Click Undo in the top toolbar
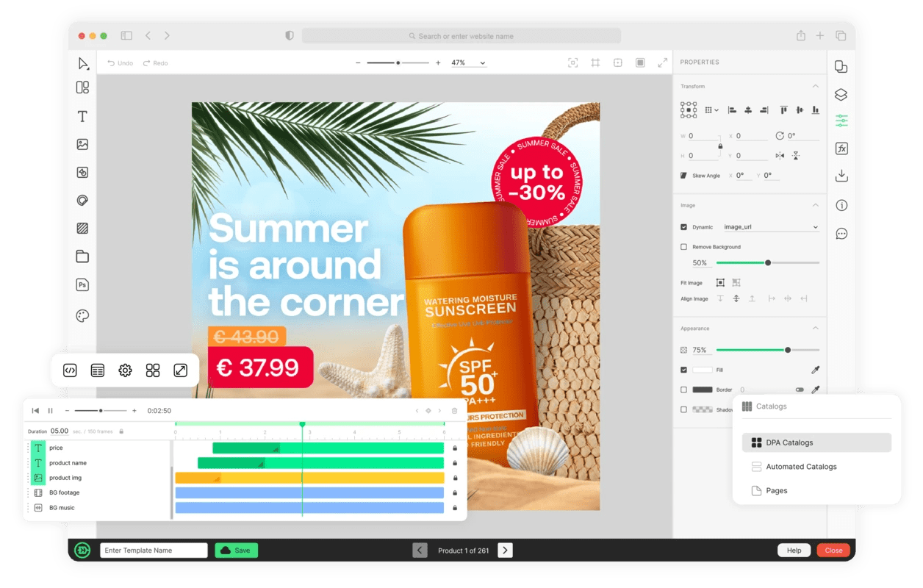The width and height of the screenshot is (923, 588). click(121, 63)
